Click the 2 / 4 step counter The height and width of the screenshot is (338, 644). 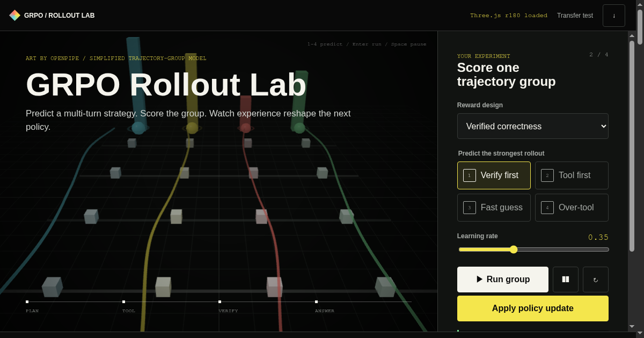[599, 55]
